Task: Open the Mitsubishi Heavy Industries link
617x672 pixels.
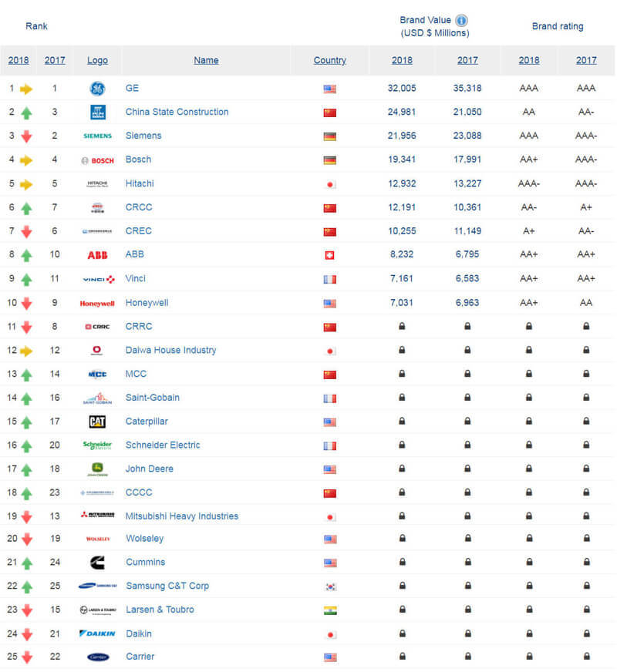Action: (182, 516)
